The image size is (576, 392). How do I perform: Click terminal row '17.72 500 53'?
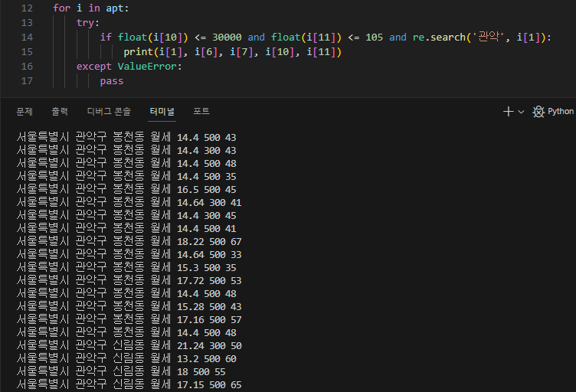[x=129, y=281]
